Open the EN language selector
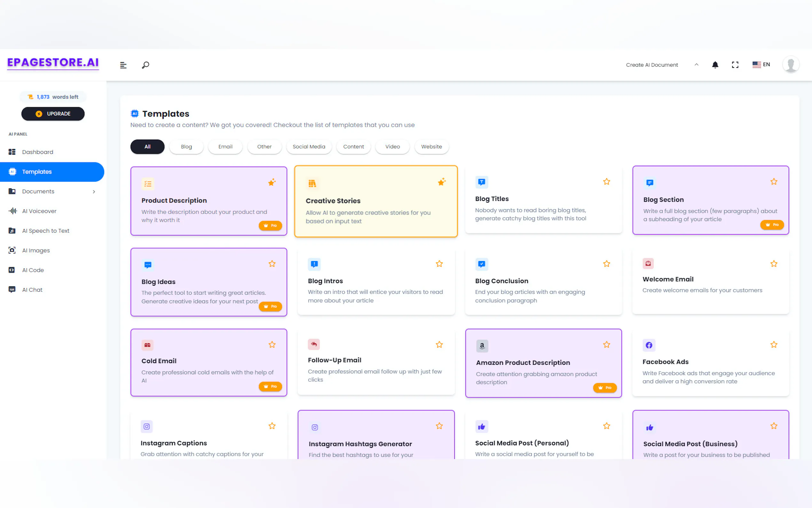This screenshot has height=508, width=812. 761,65
